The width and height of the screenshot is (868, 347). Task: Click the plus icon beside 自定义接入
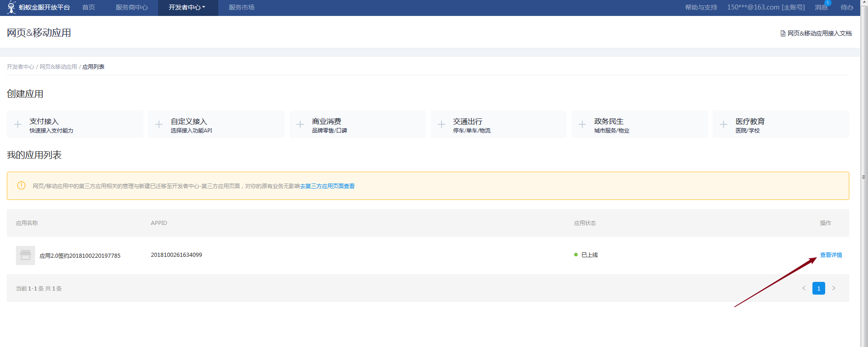(159, 124)
